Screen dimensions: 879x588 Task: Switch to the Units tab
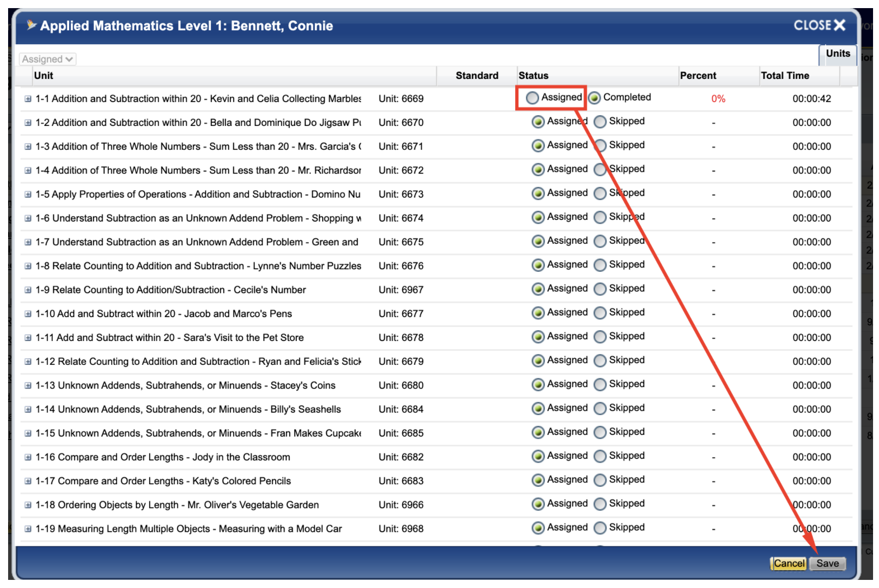pyautogui.click(x=837, y=54)
